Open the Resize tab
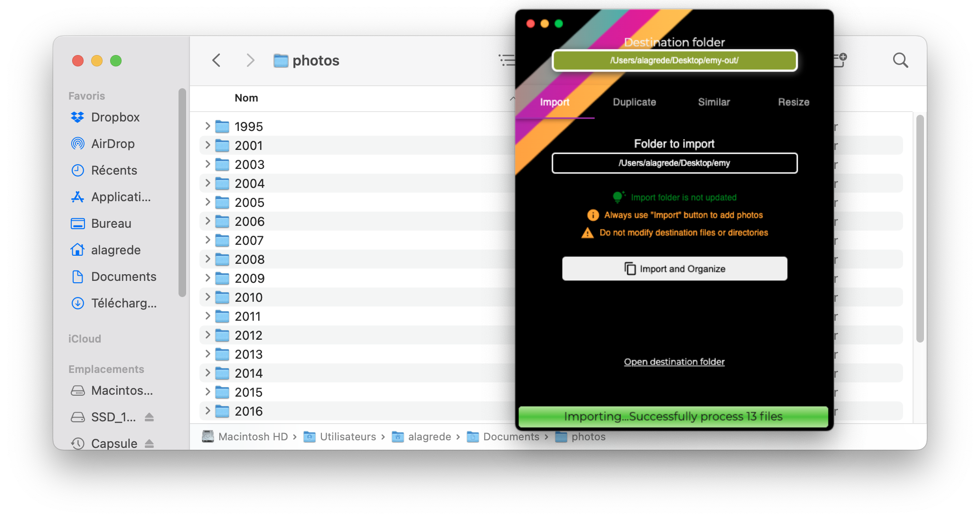Screen dimensions: 980x520 click(793, 102)
